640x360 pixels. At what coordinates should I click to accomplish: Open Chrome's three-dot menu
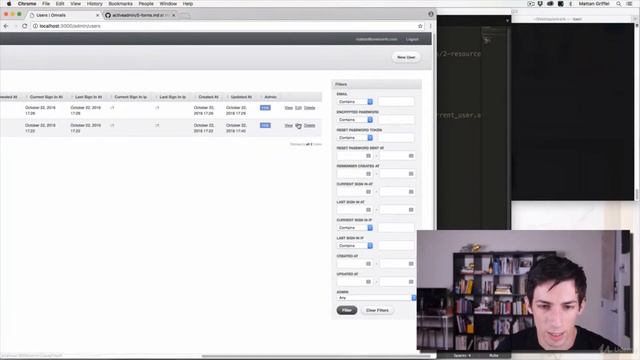tap(430, 26)
